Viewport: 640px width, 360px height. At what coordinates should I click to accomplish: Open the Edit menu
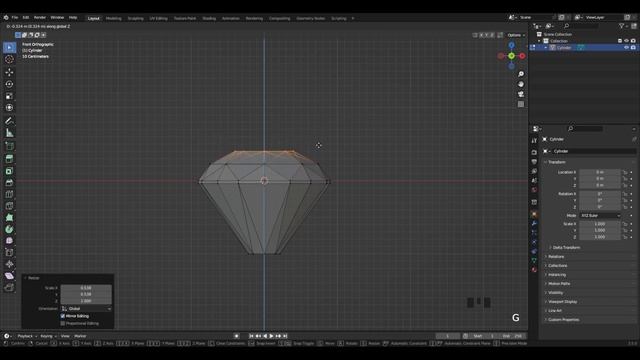point(26,18)
